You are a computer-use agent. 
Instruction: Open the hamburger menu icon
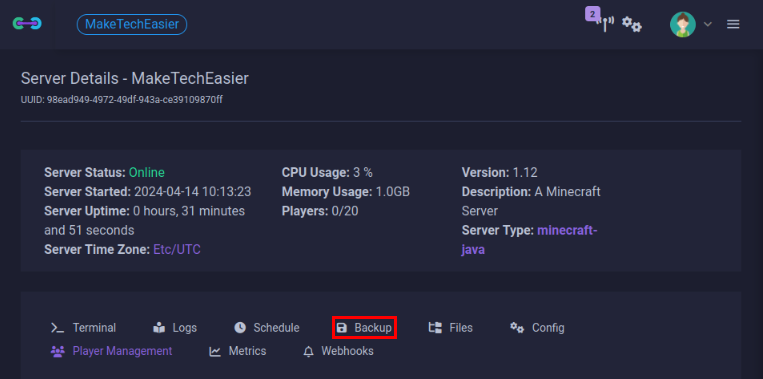(733, 24)
